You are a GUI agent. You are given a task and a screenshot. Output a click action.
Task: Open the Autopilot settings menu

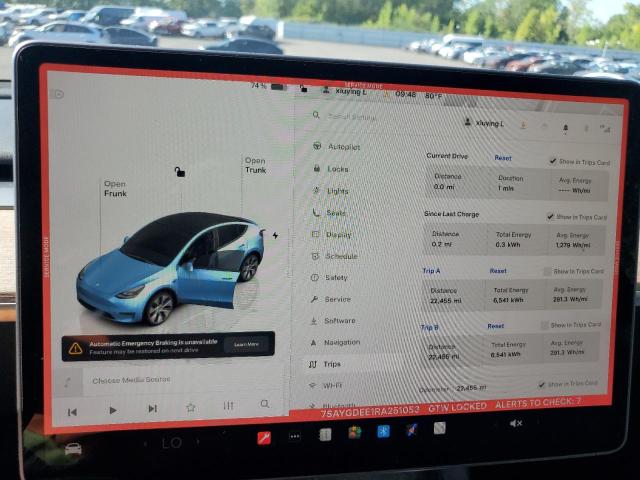click(x=337, y=147)
